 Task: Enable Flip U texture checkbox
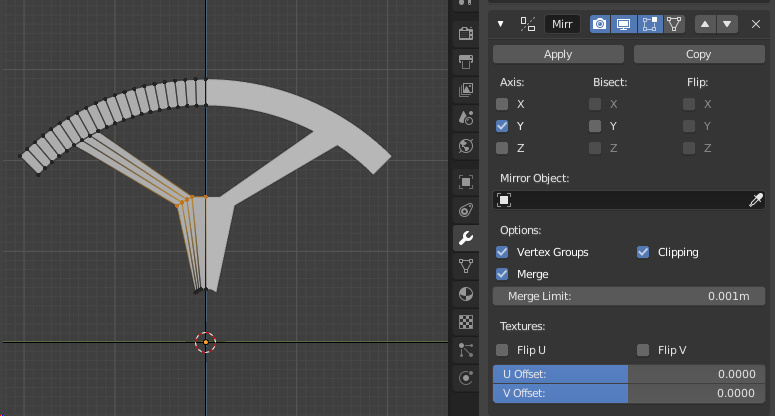pos(502,350)
